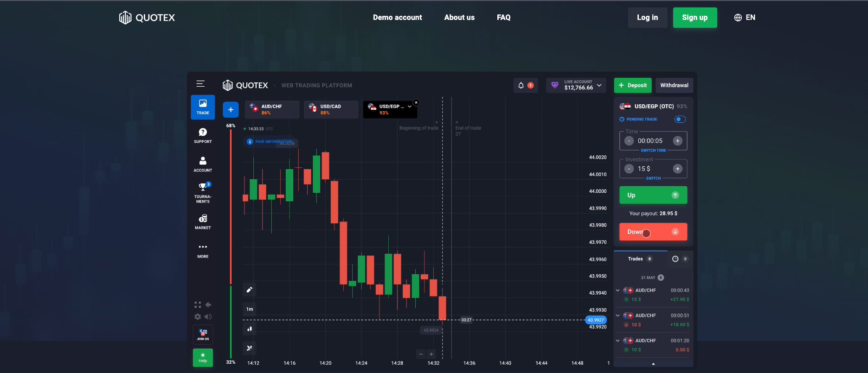Click the Switch Time link
Screen dimensions: 868x373
click(653, 151)
